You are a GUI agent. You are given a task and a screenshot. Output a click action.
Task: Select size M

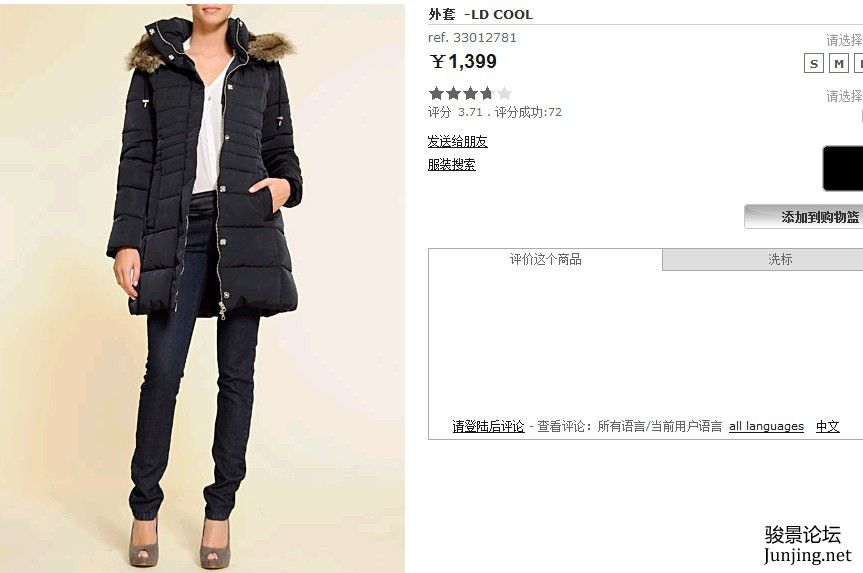click(x=839, y=63)
